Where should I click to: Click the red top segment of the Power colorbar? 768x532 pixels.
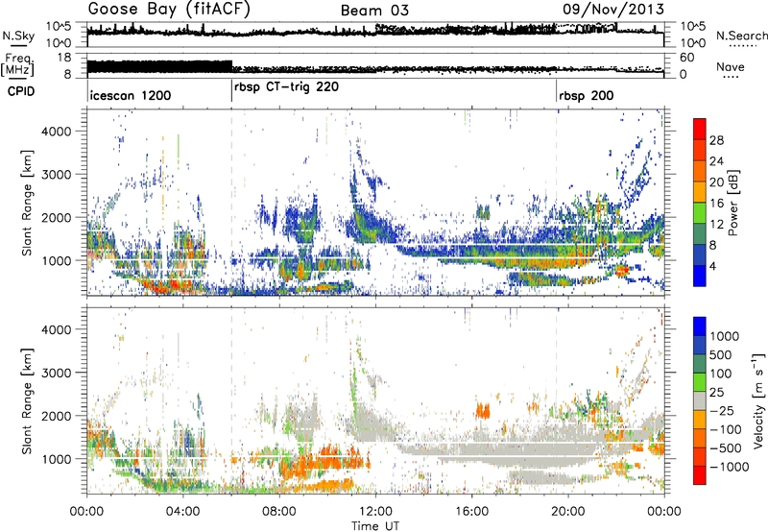pyautogui.click(x=700, y=129)
